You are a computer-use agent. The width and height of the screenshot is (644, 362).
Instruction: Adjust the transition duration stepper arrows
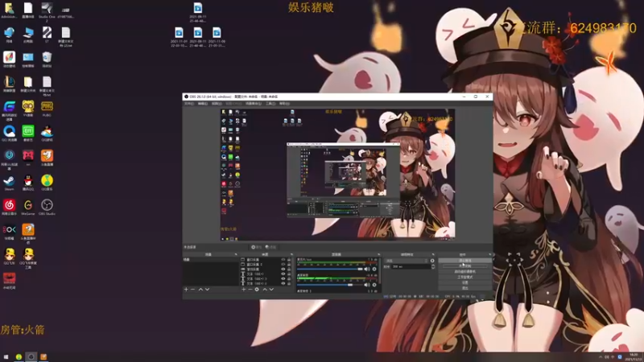(x=433, y=267)
